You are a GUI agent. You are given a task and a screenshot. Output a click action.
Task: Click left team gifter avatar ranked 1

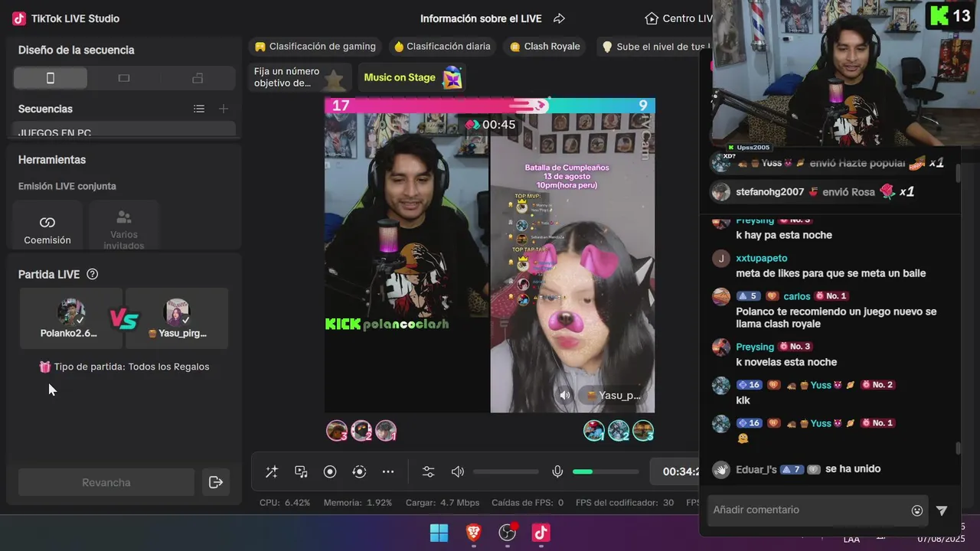pos(386,431)
